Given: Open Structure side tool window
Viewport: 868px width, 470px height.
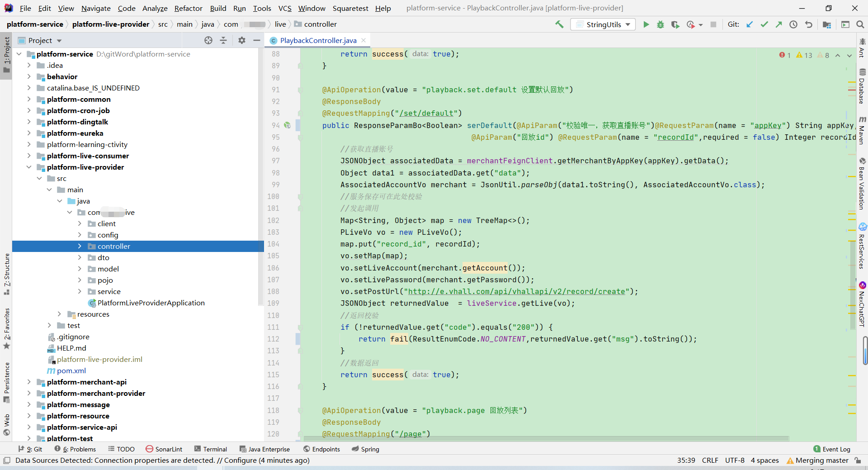Looking at the screenshot, I should point(7,275).
